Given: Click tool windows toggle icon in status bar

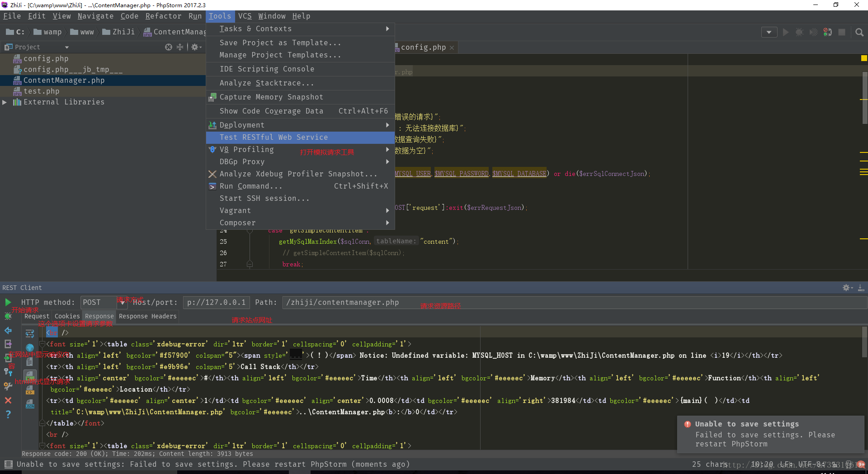Looking at the screenshot, I should (8, 464).
